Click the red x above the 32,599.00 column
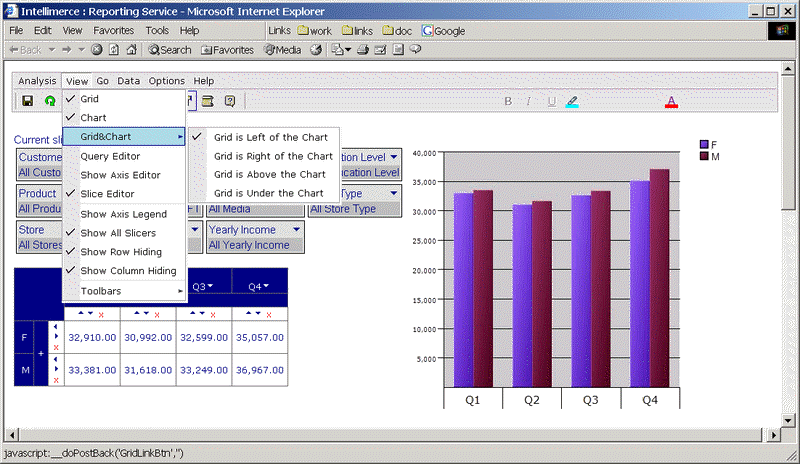 coord(213,315)
